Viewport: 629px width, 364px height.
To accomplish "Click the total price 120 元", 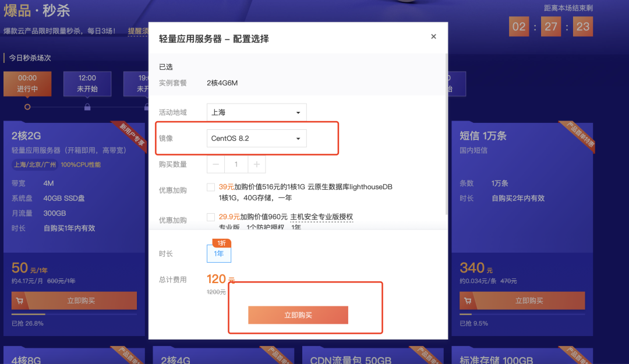I will pyautogui.click(x=221, y=279).
